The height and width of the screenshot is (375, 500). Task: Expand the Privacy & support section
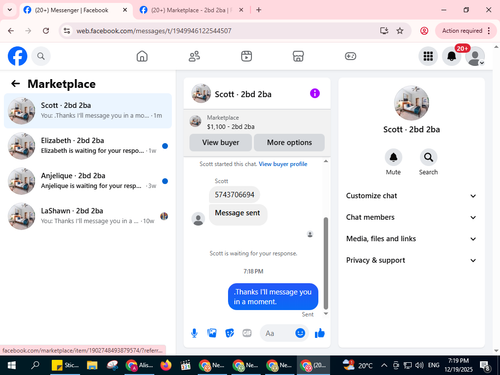point(411,260)
